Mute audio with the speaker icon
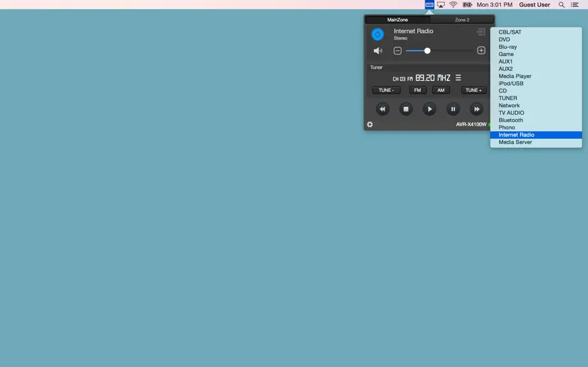Image resolution: width=588 pixels, height=367 pixels. (x=378, y=50)
